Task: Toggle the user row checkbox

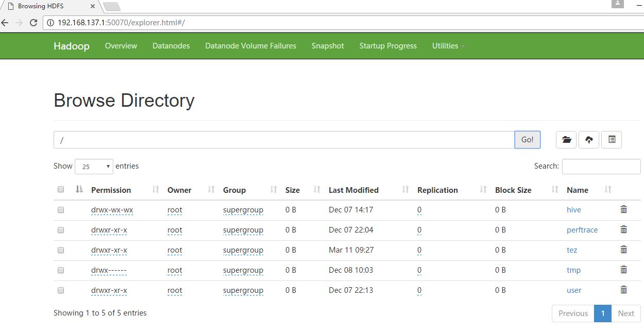Action: 61,290
